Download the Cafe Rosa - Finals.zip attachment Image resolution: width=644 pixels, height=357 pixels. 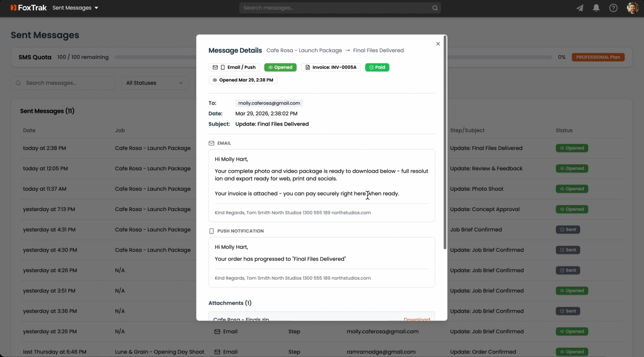[417, 319]
